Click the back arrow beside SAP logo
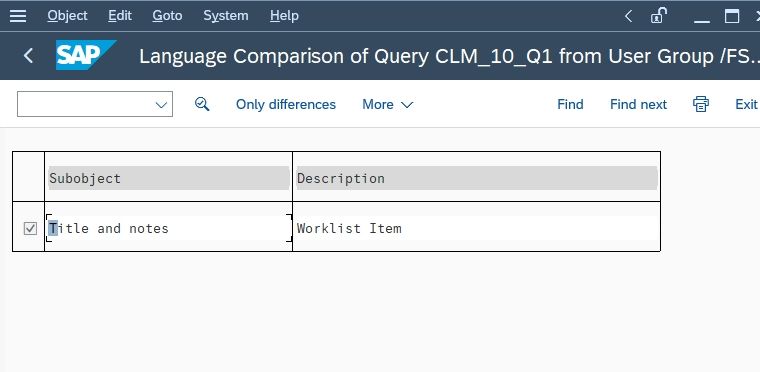This screenshot has width=760, height=372. tap(29, 56)
